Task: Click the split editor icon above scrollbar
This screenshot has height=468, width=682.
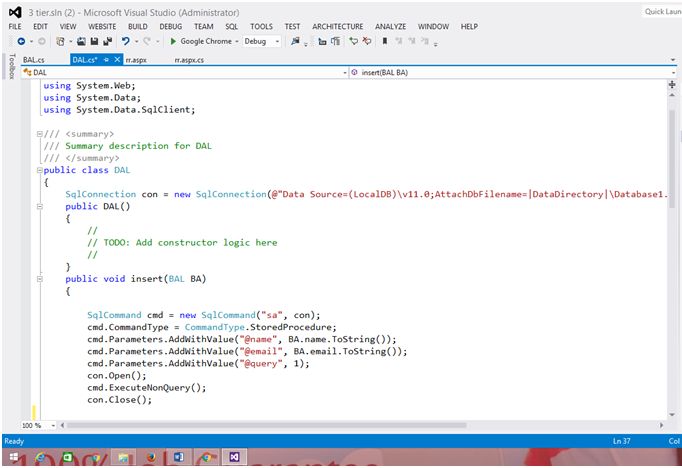Action: click(672, 84)
